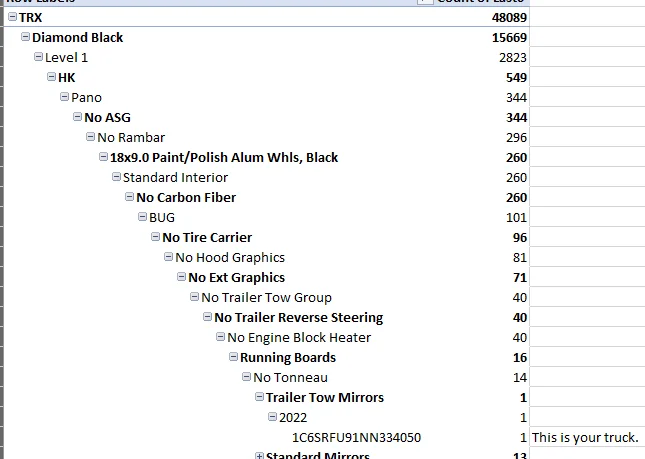
Task: Collapse the Standard Interior group
Action: [x=116, y=177]
